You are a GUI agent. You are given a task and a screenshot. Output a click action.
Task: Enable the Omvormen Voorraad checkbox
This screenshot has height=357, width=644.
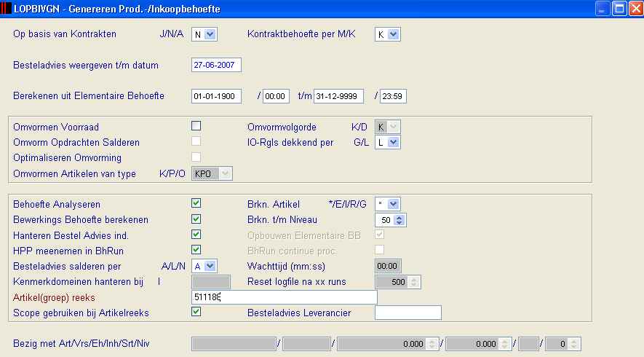tap(196, 126)
